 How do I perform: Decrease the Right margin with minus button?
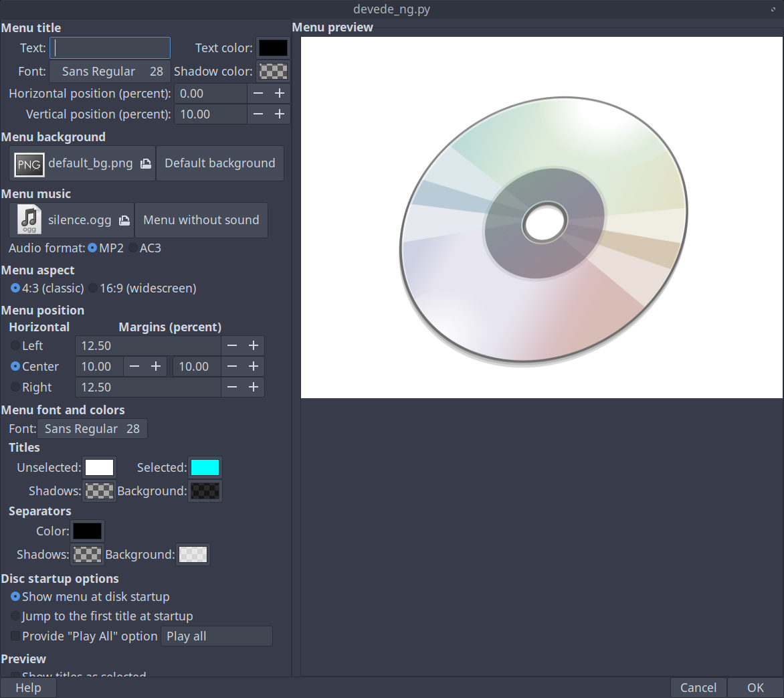(x=232, y=387)
